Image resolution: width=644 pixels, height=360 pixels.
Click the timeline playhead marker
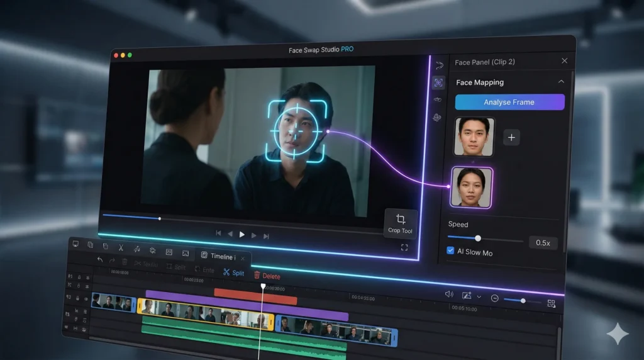coord(263,286)
